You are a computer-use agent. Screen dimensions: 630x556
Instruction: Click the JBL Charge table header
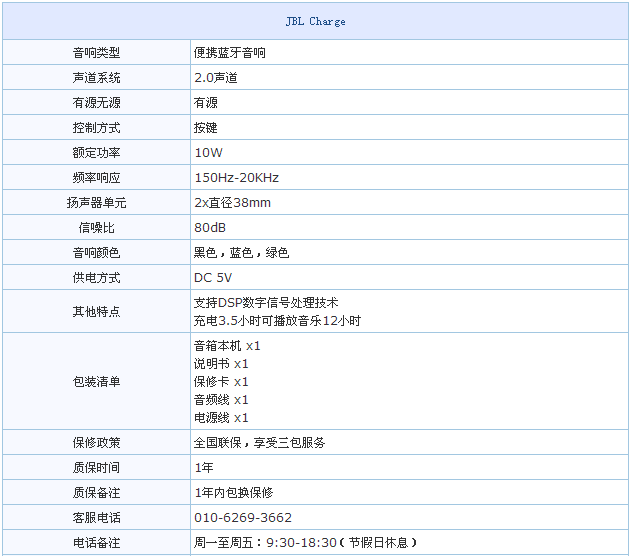(314, 21)
